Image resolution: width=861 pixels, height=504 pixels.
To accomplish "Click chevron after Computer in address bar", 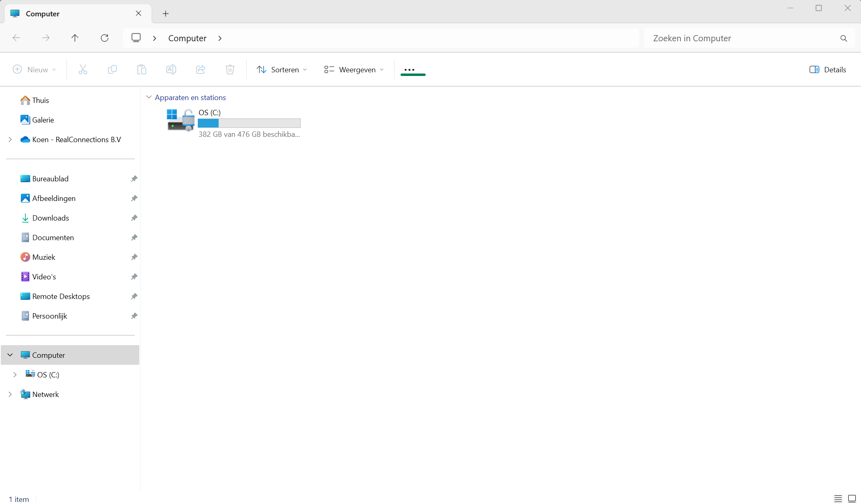I will [220, 38].
